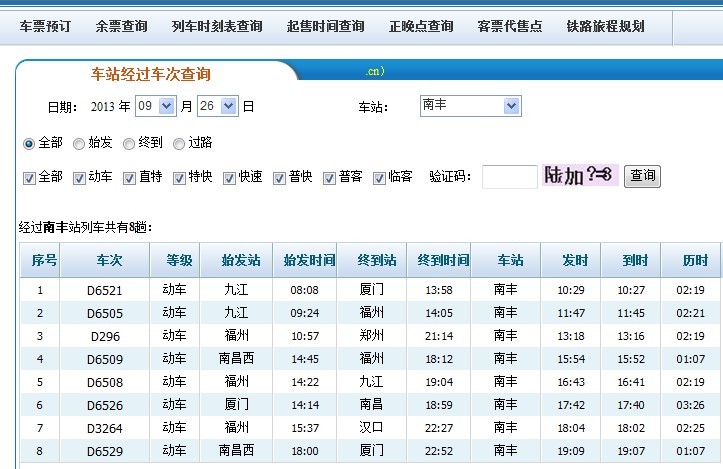This screenshot has height=469, width=723.
Task: Click train number D6521 in the table
Action: [x=105, y=290]
